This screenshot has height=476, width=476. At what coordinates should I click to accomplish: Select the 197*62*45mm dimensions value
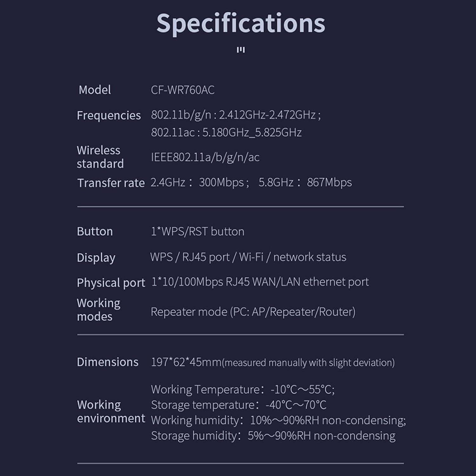pos(186,362)
